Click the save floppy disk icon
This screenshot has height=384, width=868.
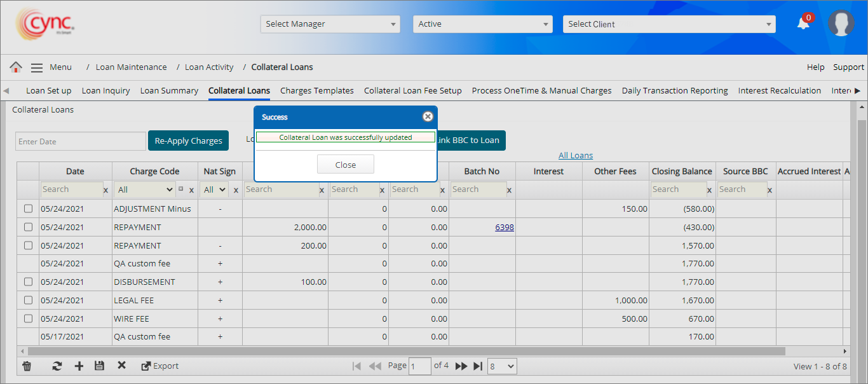pyautogui.click(x=99, y=366)
